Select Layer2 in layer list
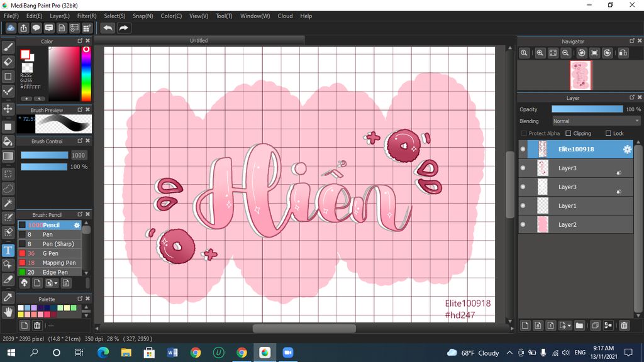 [575, 224]
